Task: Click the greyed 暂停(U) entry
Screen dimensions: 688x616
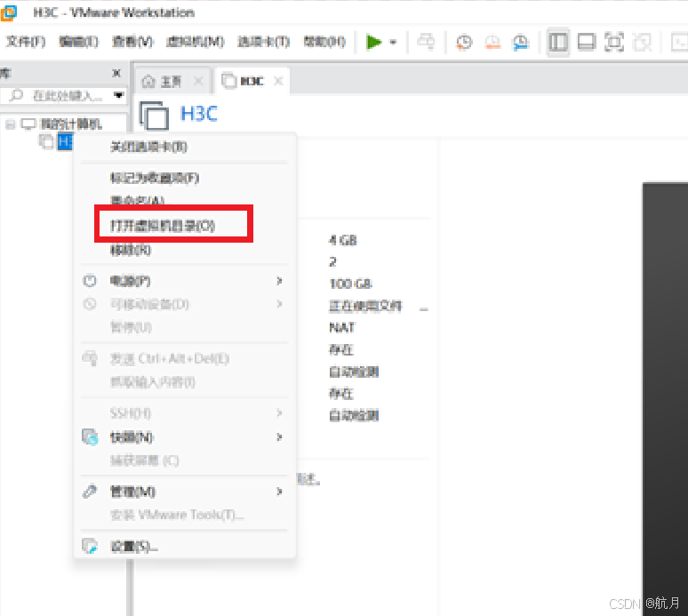Action: (185, 327)
